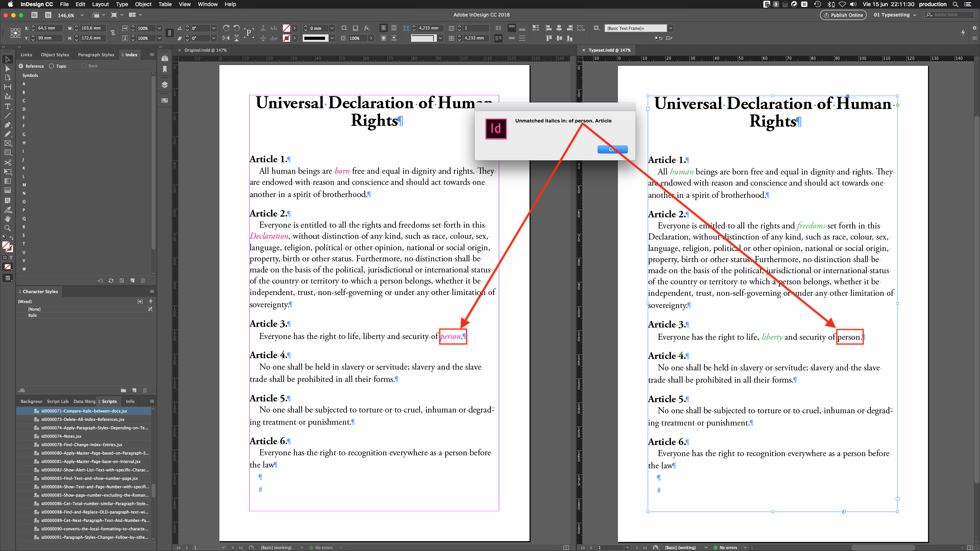Click OK in the Unmatched italics alert

(x=612, y=149)
